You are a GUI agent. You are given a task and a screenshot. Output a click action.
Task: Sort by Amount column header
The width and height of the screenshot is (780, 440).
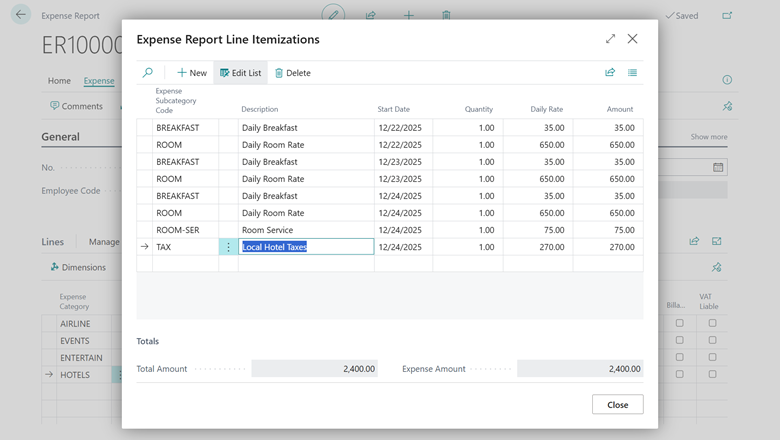(620, 109)
